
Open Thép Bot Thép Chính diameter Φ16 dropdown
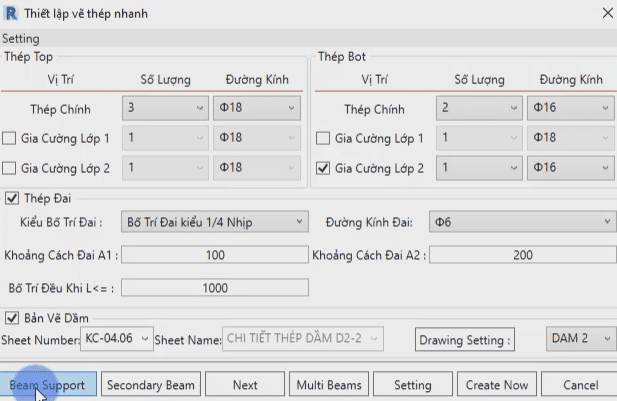tap(571, 108)
